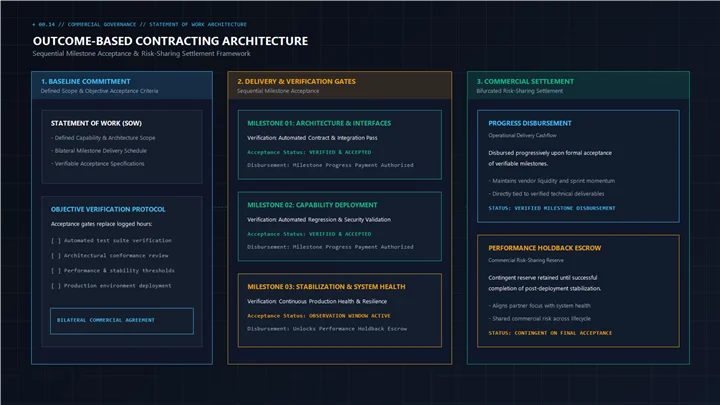Viewport: 720px width, 405px height.
Task: Select the Outcome-Based Contracting Architecture title
Action: point(170,41)
